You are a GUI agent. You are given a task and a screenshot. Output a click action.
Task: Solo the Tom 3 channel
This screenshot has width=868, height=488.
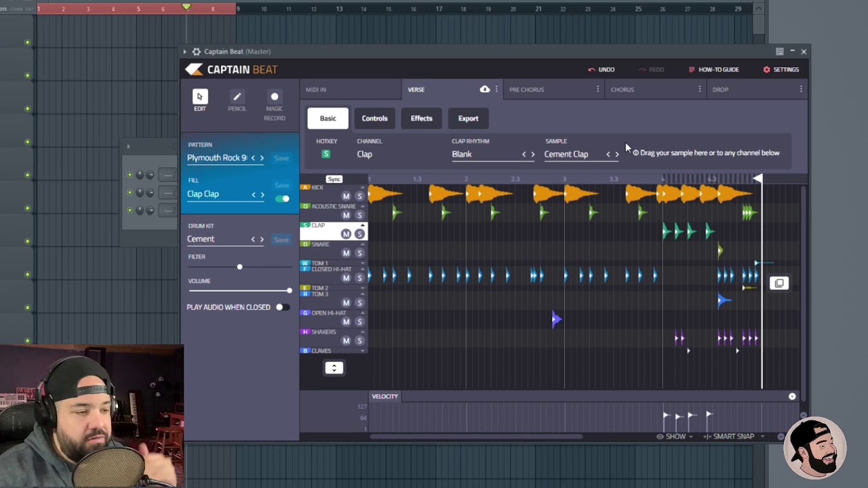(x=359, y=302)
